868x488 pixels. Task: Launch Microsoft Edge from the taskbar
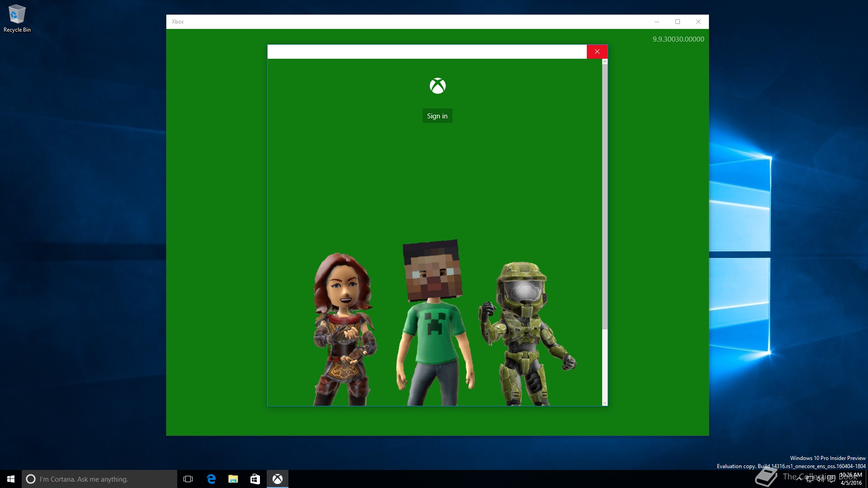click(211, 479)
